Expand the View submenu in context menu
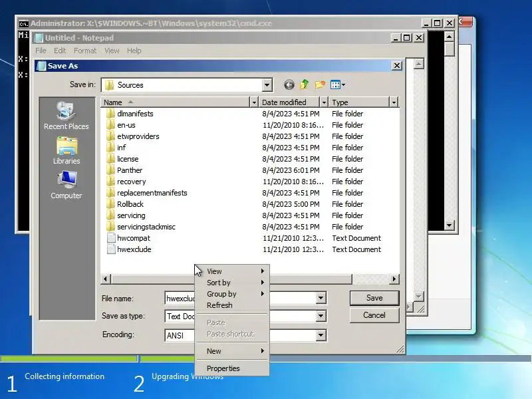This screenshot has width=532, height=399. 232,271
